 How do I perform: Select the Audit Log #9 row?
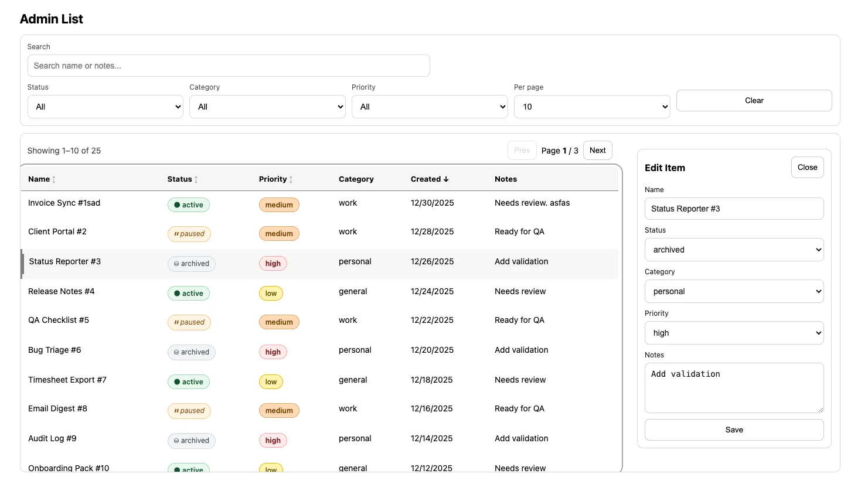click(319, 441)
